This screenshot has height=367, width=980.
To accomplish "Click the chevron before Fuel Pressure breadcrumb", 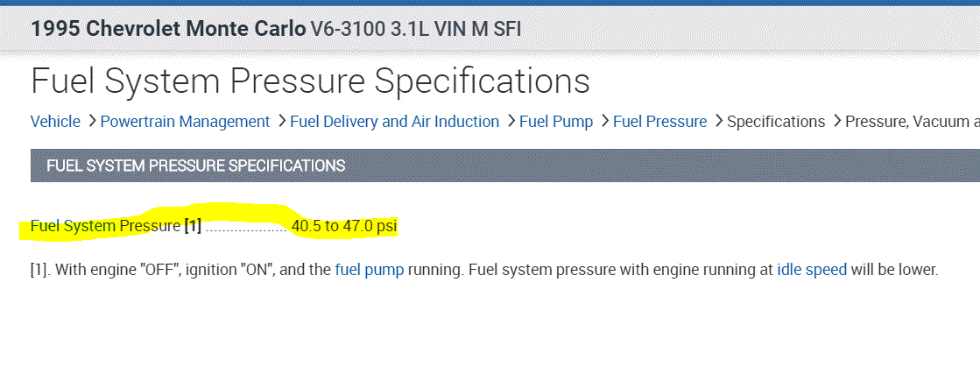I will click(x=604, y=122).
